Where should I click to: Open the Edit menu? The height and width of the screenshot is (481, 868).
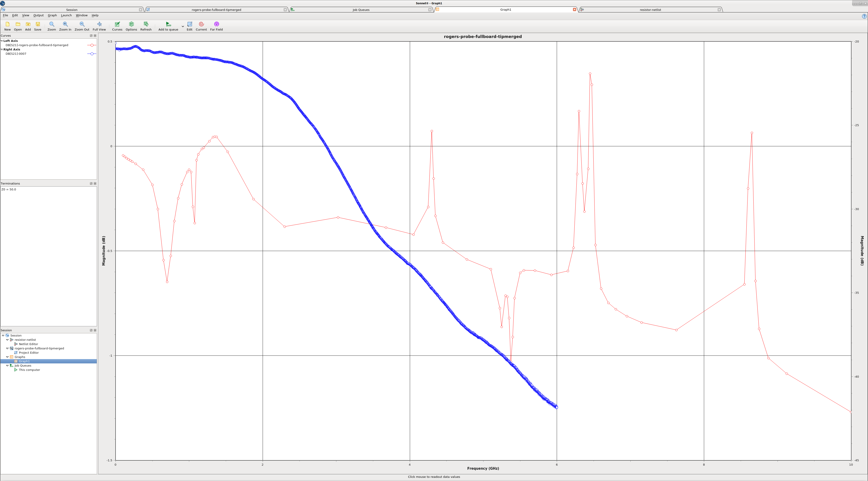15,15
